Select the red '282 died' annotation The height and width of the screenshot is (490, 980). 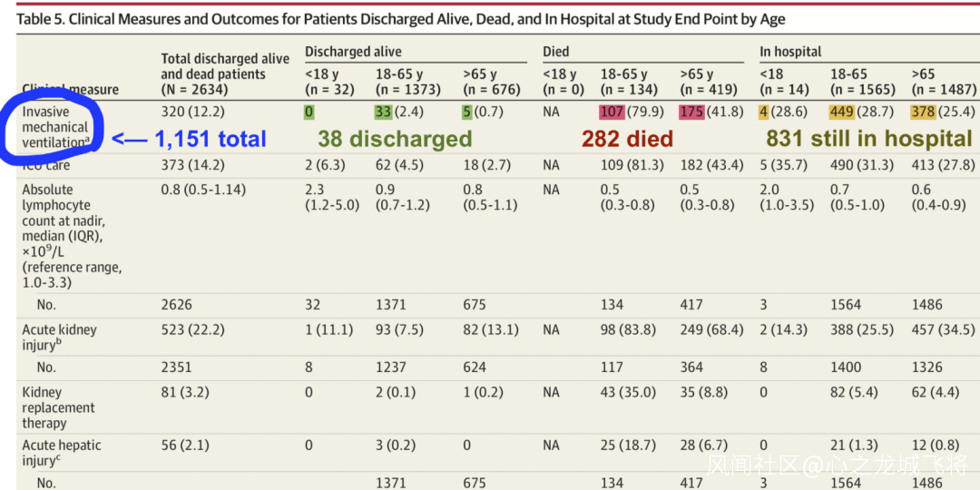coord(627,139)
